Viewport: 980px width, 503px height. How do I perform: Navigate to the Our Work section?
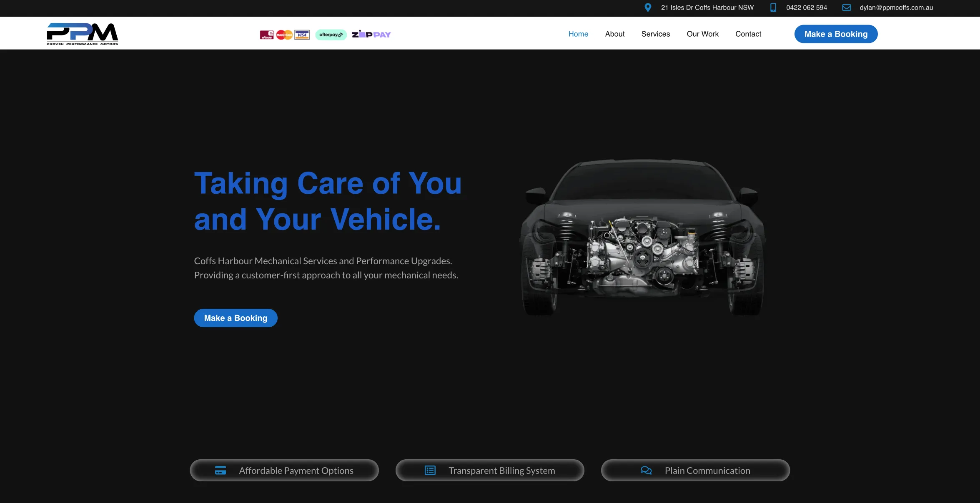coord(702,34)
